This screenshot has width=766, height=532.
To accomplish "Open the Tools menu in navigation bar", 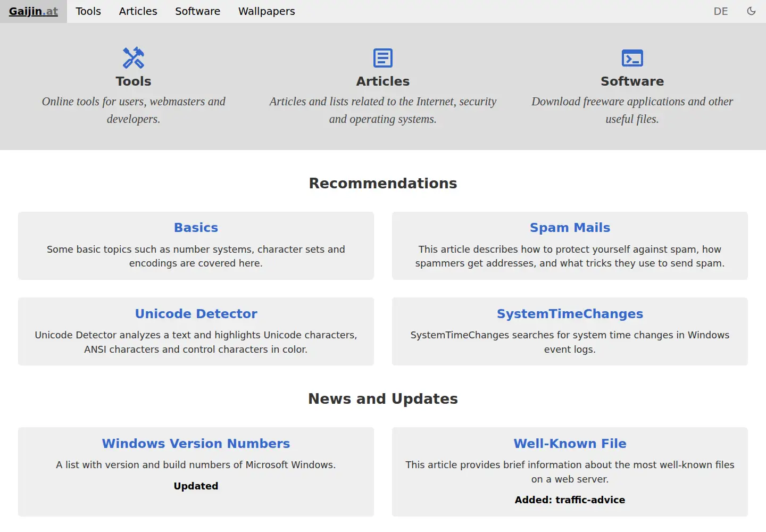I will (x=88, y=11).
